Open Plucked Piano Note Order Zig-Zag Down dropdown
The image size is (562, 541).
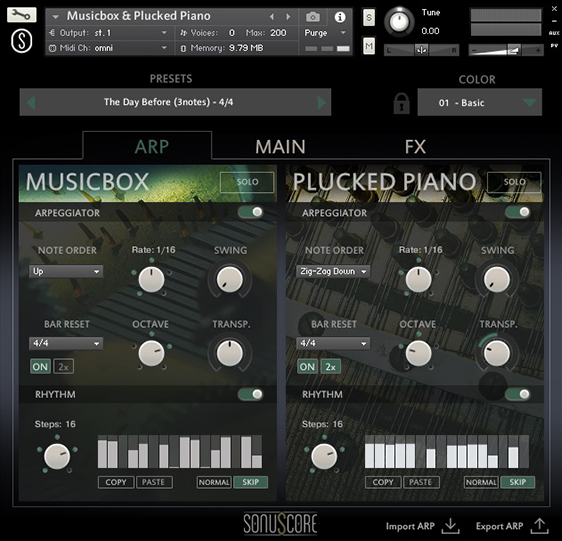click(x=333, y=271)
